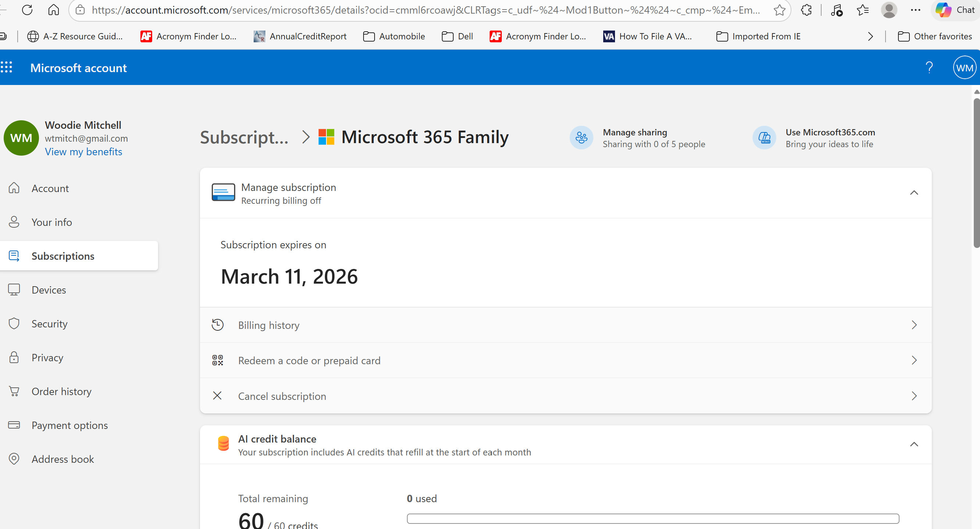Click the Cancel subscription X icon

tap(217, 396)
